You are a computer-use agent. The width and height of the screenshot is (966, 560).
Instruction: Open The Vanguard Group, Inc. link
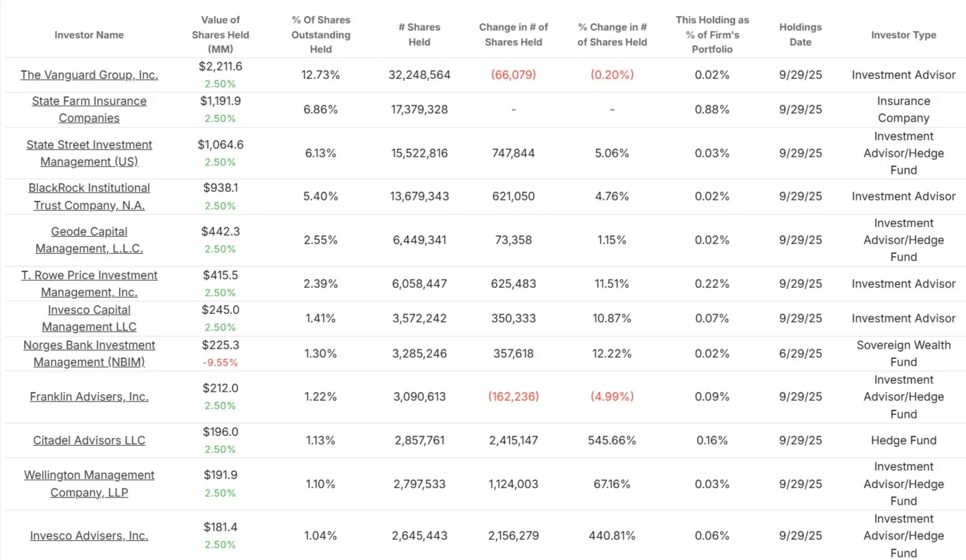89,75
